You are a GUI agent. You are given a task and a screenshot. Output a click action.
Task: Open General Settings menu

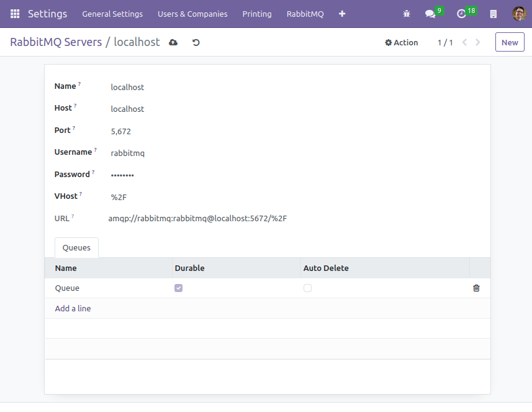112,14
